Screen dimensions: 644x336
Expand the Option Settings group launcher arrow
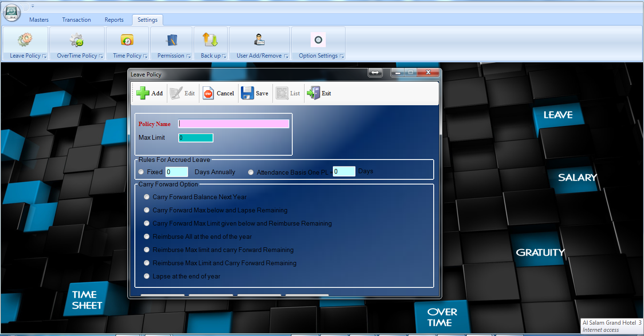(342, 56)
